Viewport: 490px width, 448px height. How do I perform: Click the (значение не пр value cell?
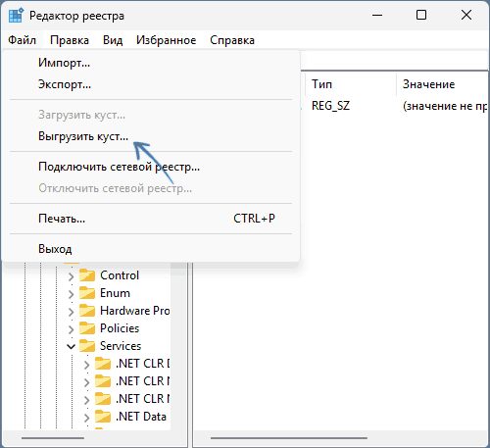point(445,106)
